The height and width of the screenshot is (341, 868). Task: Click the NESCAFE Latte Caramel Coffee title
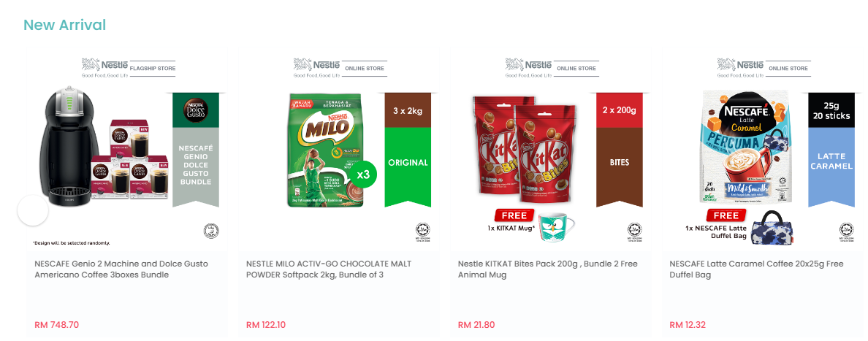click(756, 269)
